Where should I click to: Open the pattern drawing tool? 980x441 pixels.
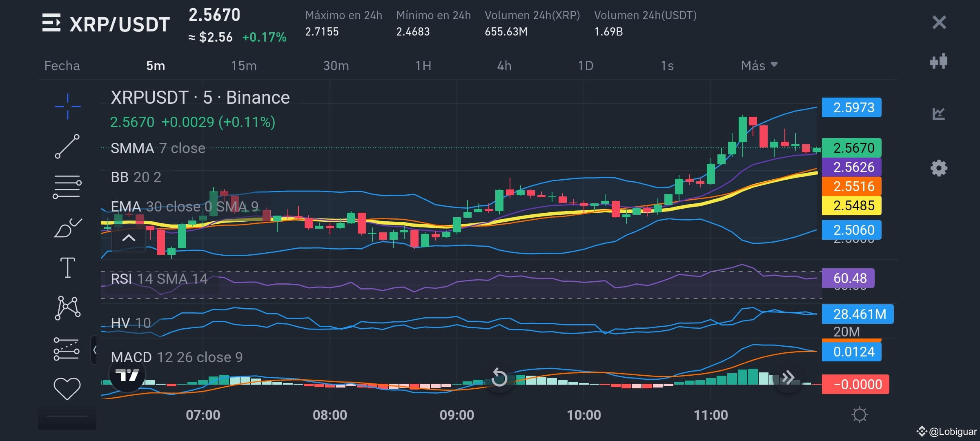coord(68,307)
